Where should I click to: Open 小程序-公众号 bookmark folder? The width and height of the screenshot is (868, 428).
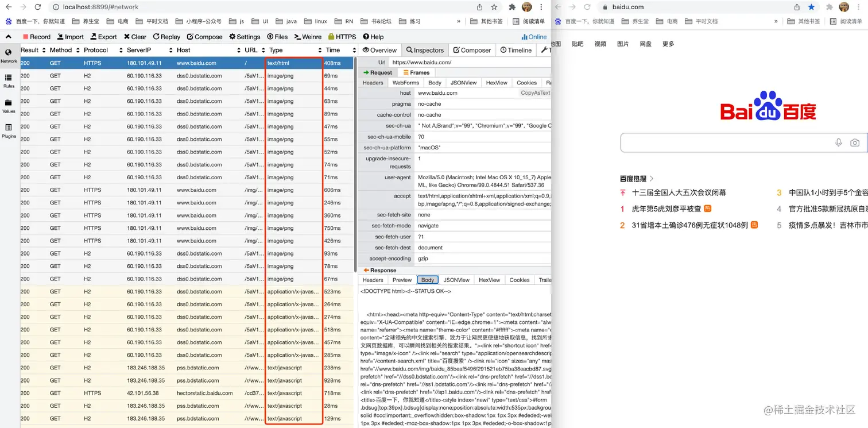click(x=199, y=21)
